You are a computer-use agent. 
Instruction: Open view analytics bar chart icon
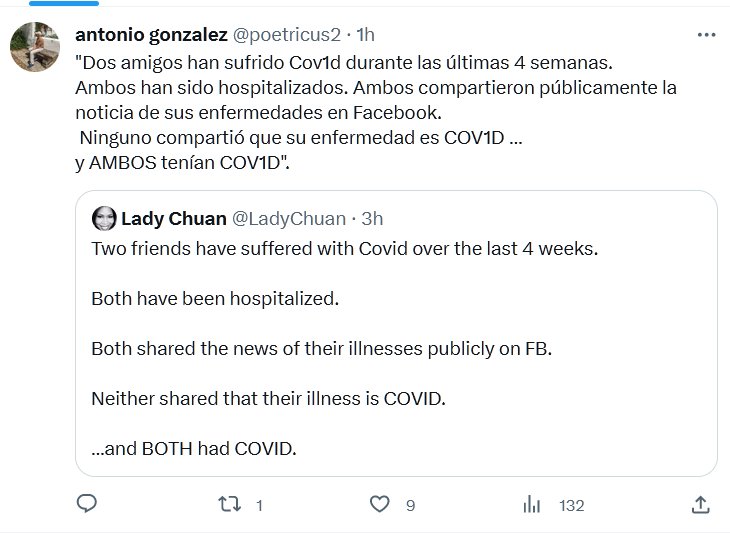click(x=532, y=504)
